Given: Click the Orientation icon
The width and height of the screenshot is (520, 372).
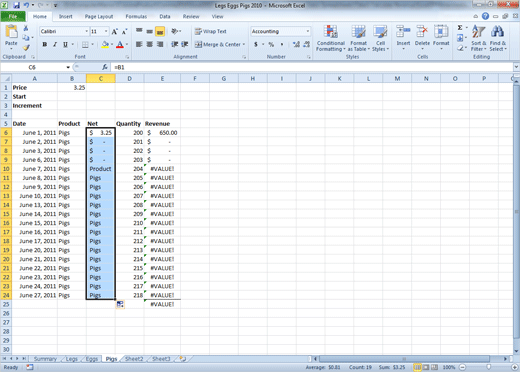Looking at the screenshot, I should point(175,31).
